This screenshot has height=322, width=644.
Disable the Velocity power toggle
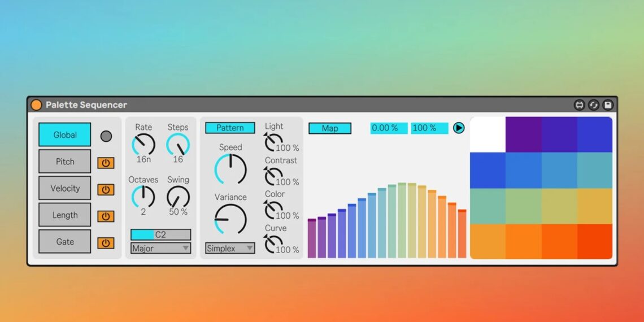pyautogui.click(x=106, y=190)
